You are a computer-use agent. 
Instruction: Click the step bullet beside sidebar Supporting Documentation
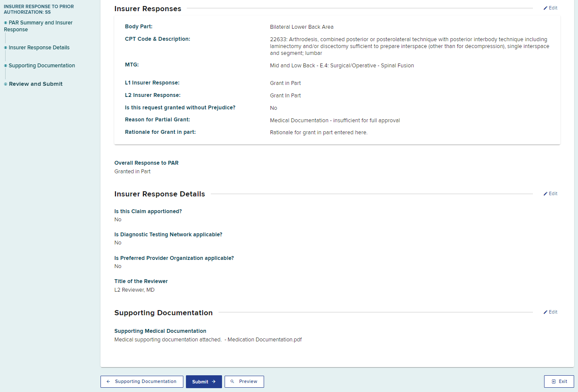point(6,66)
